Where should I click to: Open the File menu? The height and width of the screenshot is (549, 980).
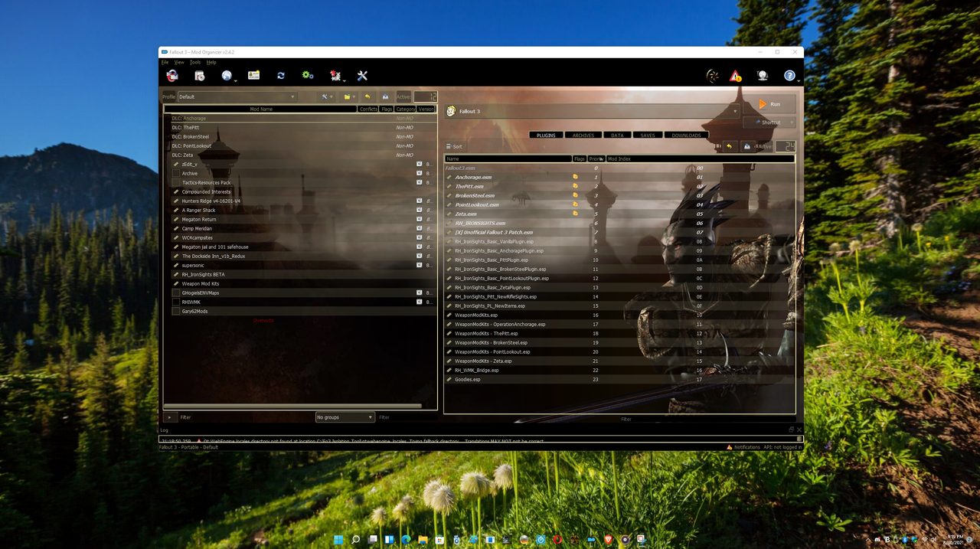click(x=165, y=62)
